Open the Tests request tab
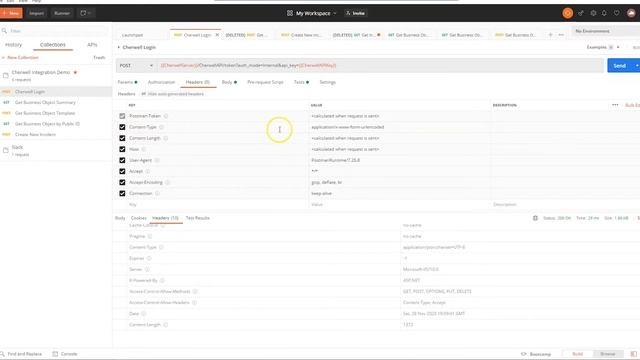The image size is (640, 360). (301, 82)
